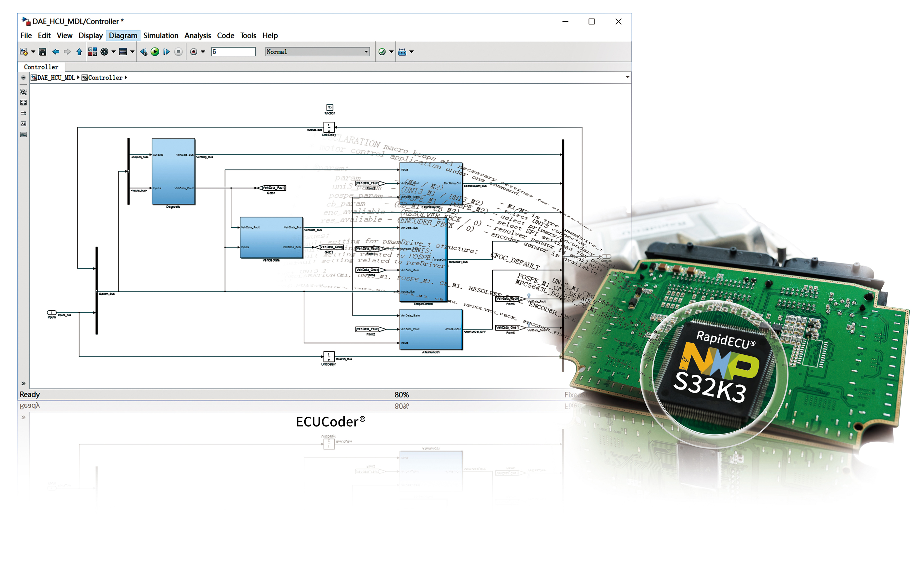This screenshot has height=572, width=924.
Task: Click the Annotation text palette icon
Action: tap(23, 124)
